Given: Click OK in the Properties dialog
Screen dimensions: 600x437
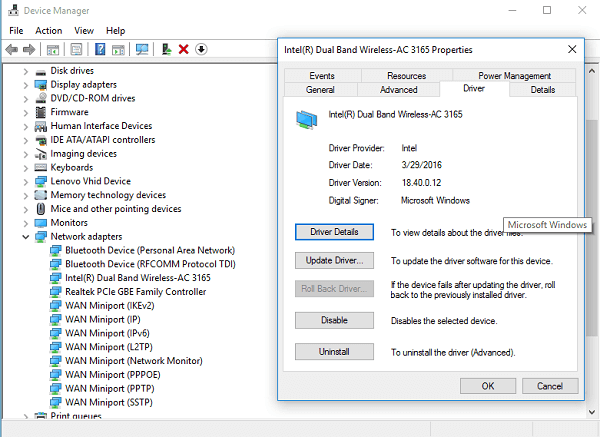Looking at the screenshot, I should point(488,386).
